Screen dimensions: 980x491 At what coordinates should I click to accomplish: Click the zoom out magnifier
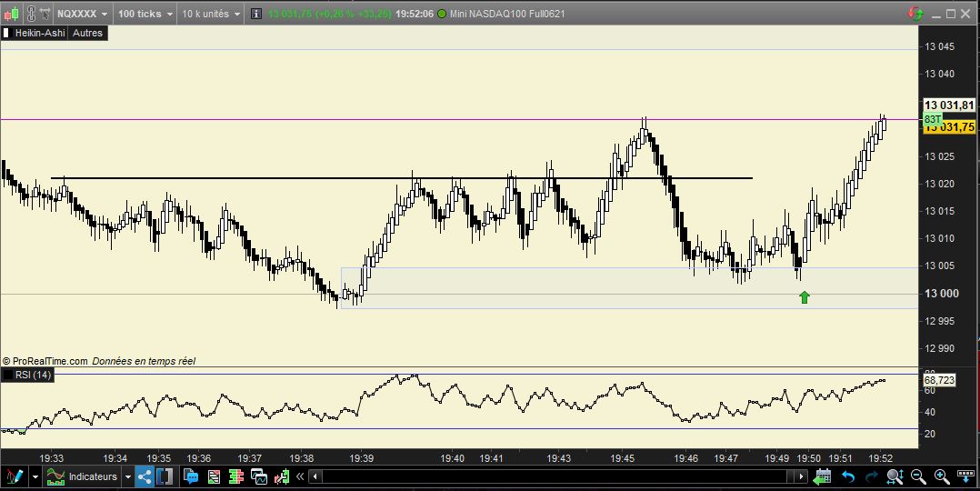coord(918,476)
